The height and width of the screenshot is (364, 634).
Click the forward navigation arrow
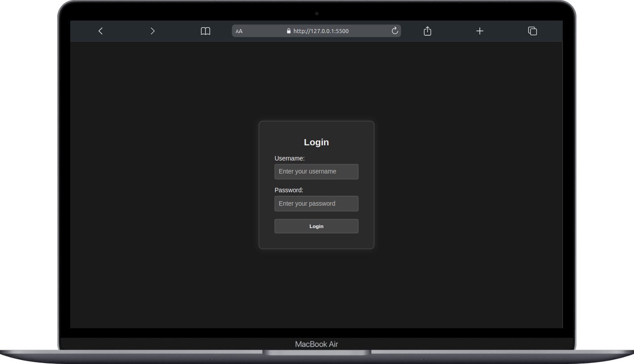(152, 31)
